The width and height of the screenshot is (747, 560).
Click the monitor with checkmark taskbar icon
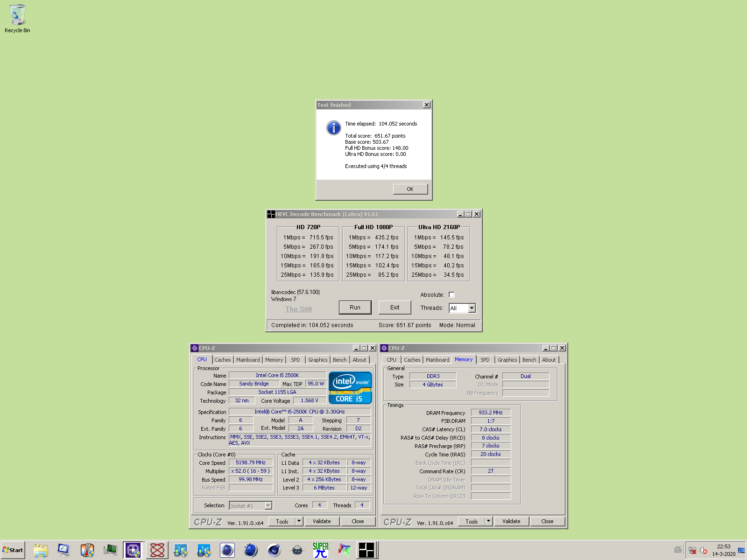point(64,550)
